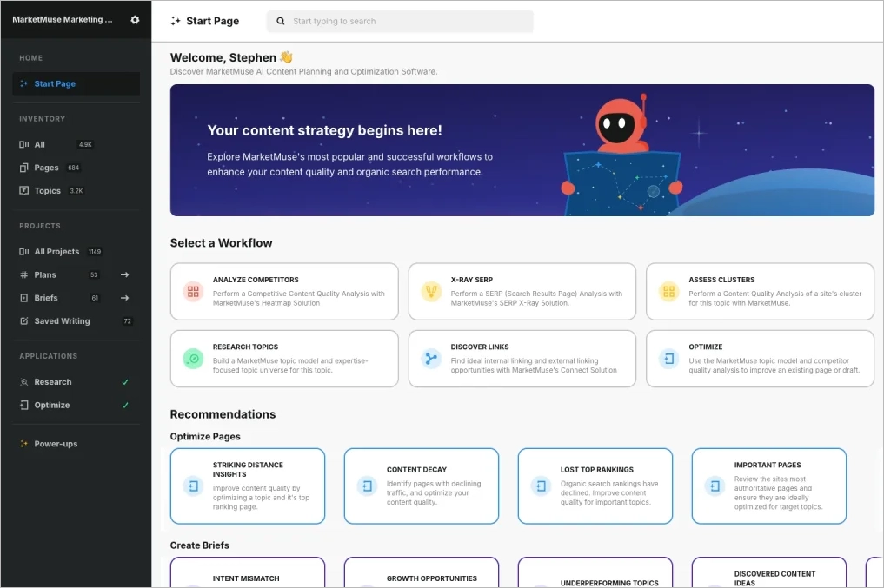Open Topics from the Inventory section
Screen dimensions: 884x588
click(46, 190)
